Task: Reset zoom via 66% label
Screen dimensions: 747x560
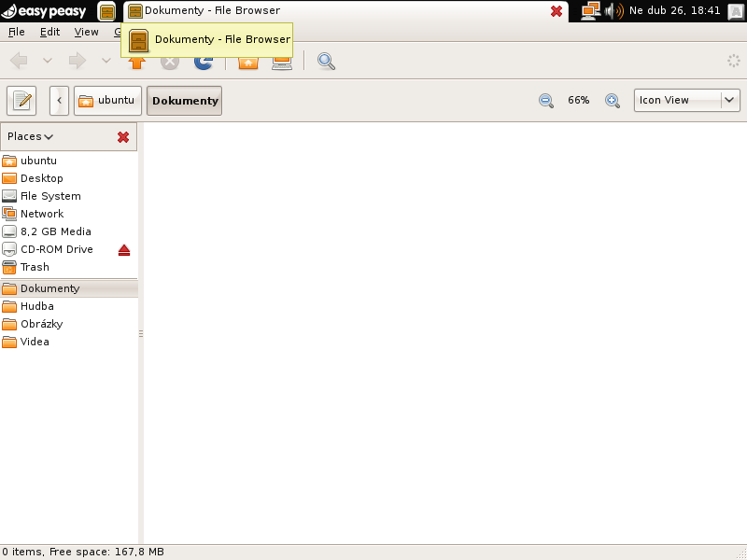Action: [578, 100]
